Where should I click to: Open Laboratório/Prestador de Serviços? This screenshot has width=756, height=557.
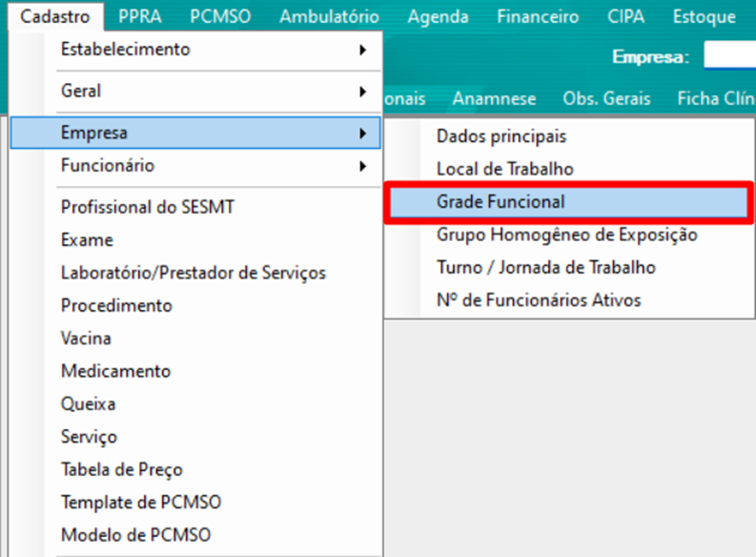(x=195, y=273)
